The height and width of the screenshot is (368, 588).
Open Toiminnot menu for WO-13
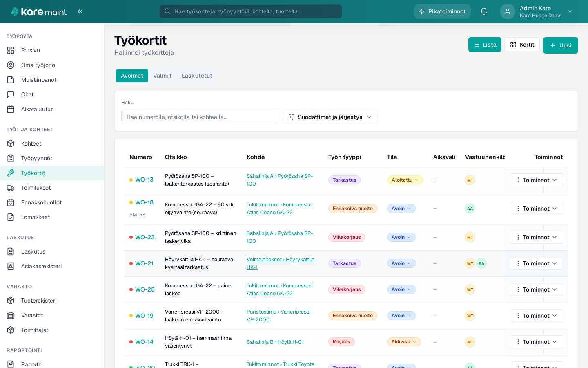click(536, 180)
